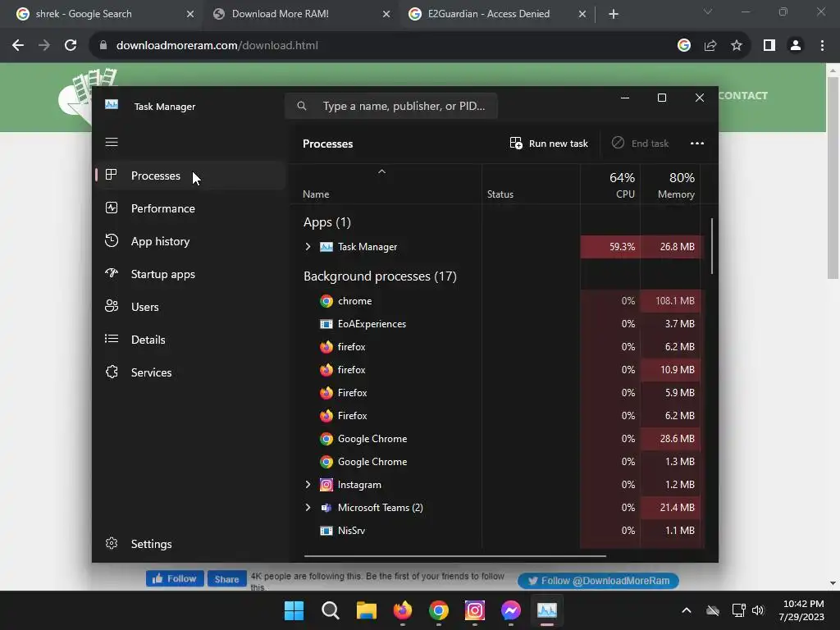The image size is (840, 630).
Task: Switch to the Services page
Action: point(190,372)
